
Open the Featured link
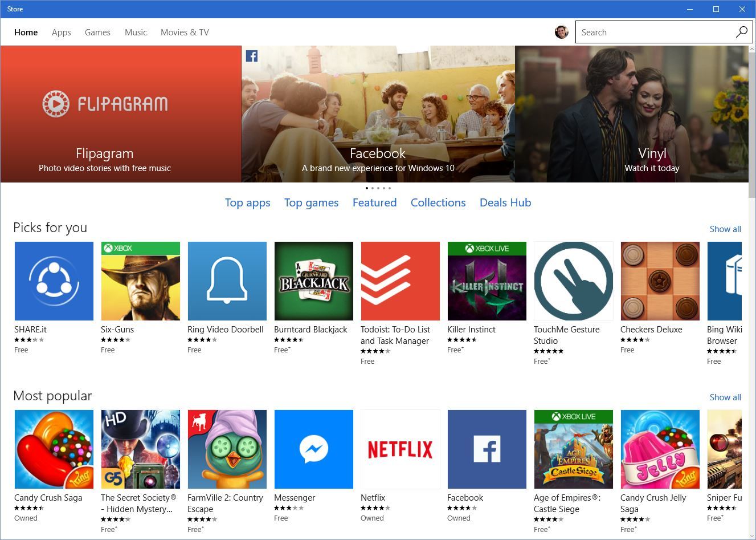(374, 202)
